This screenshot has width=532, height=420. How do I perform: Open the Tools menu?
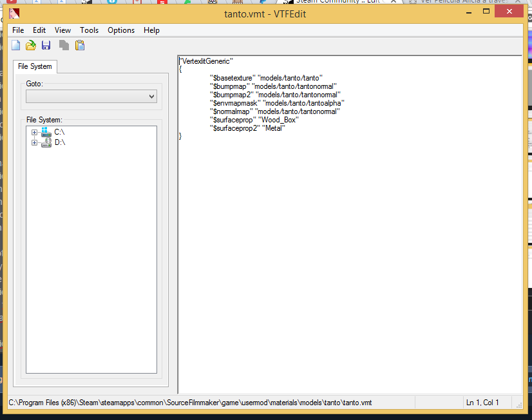[x=90, y=30]
